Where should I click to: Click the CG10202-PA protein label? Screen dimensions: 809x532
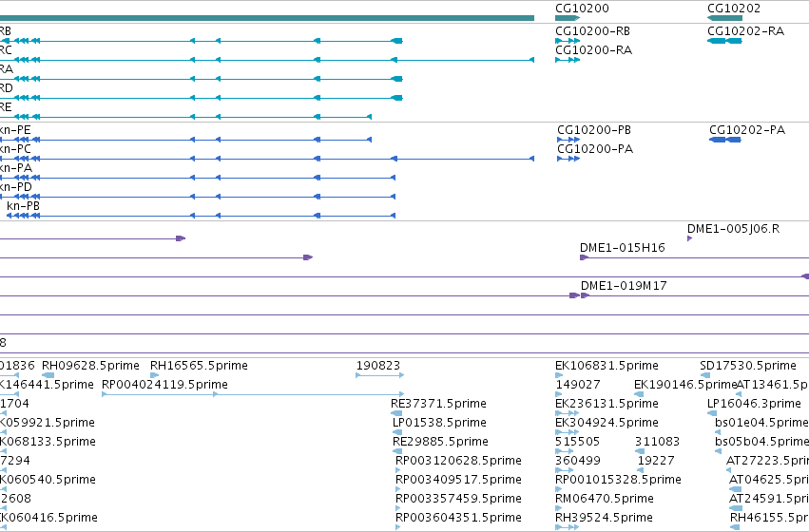click(x=747, y=130)
